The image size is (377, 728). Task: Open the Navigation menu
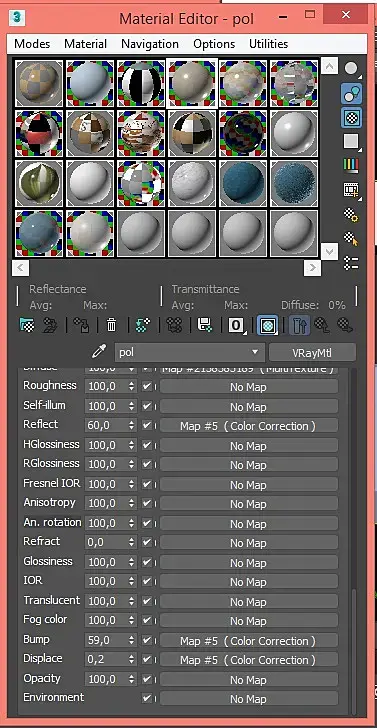[x=150, y=44]
